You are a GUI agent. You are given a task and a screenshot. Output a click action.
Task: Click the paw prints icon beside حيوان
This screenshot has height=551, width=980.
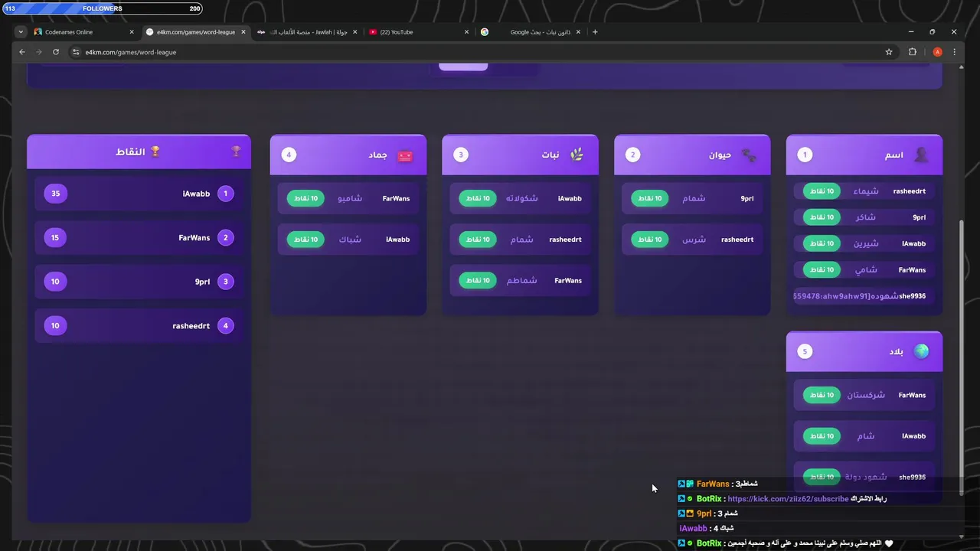click(749, 155)
